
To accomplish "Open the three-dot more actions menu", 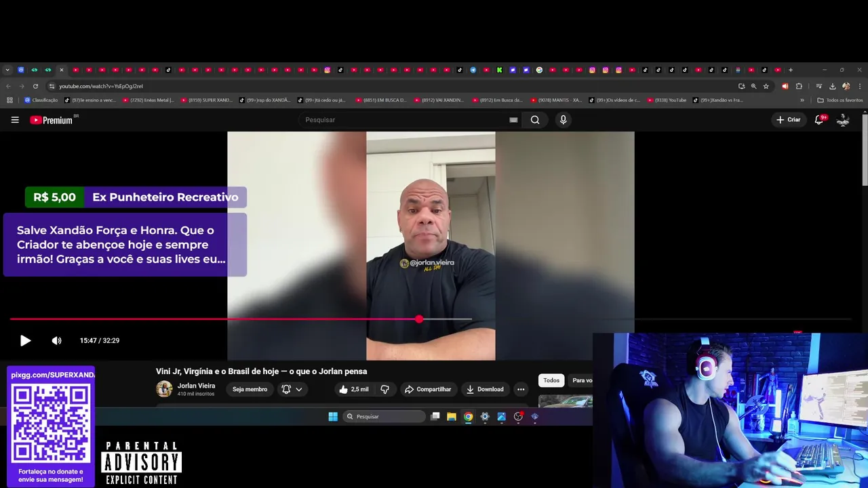I will click(521, 389).
